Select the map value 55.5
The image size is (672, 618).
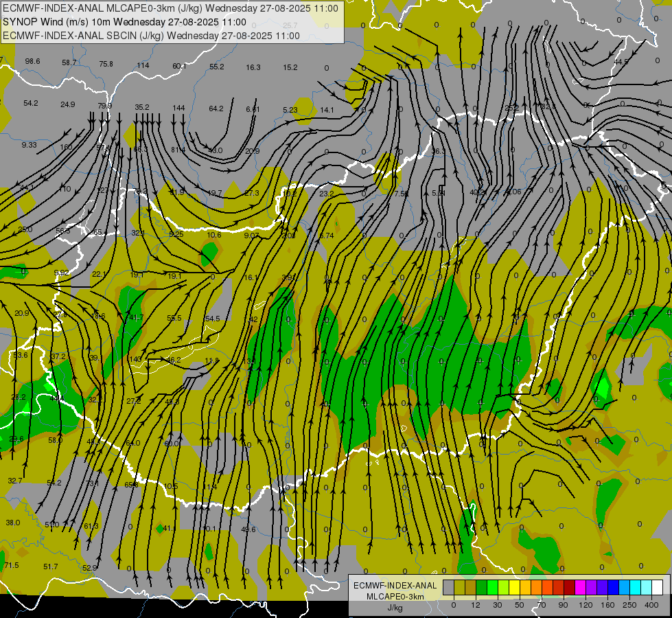pos(174,318)
